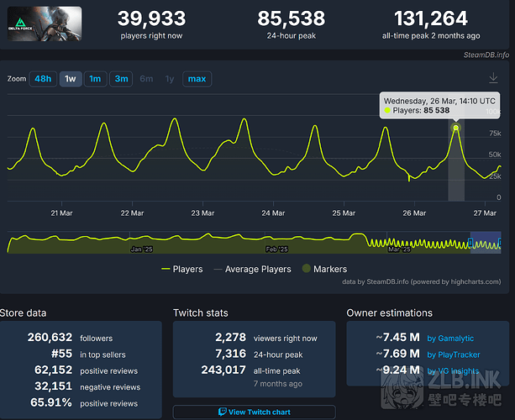This screenshot has height=420, width=515.
Task: Click the 21 Mar axis label
Action: 61,213
